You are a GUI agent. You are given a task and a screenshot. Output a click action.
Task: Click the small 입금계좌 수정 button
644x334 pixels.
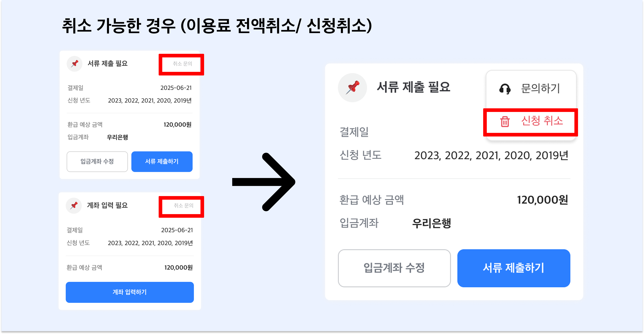(97, 161)
